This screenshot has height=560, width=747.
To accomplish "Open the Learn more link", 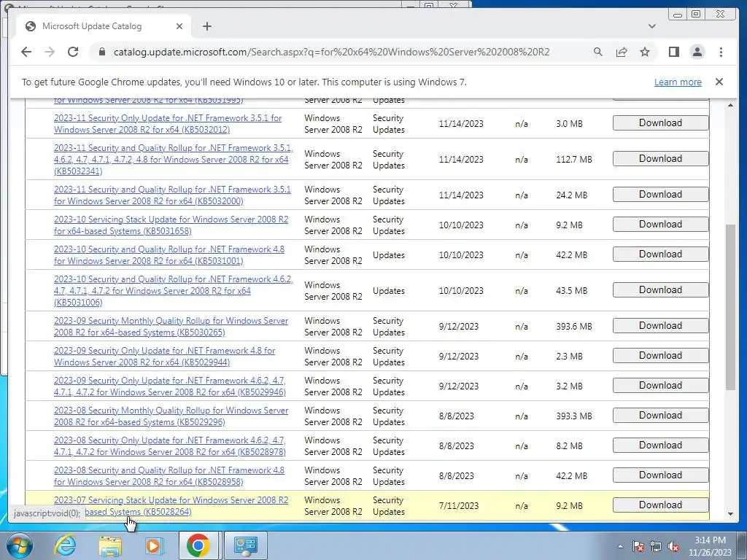I will 678,82.
